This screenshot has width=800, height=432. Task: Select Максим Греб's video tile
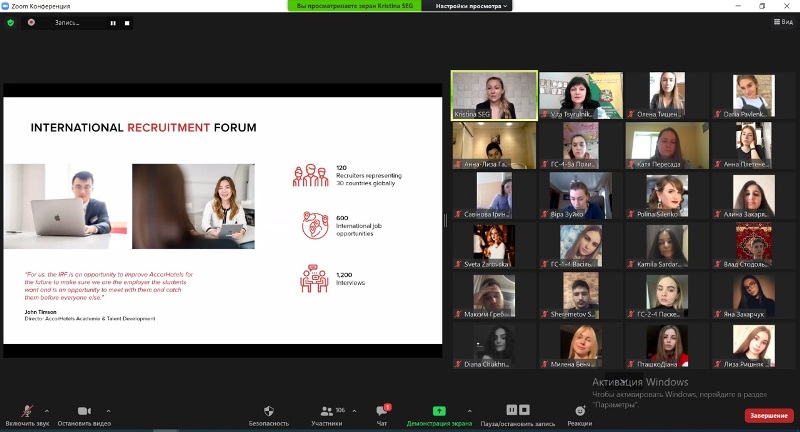tap(494, 295)
